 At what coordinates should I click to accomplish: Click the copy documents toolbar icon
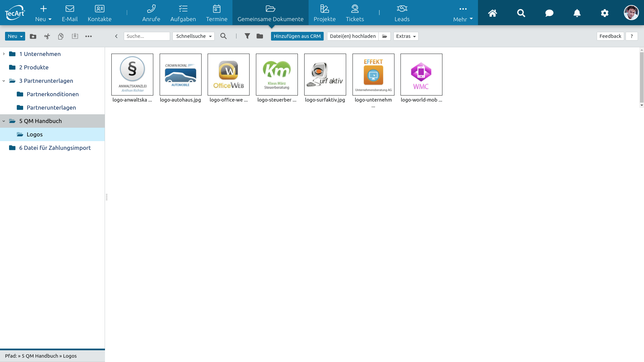(x=61, y=36)
